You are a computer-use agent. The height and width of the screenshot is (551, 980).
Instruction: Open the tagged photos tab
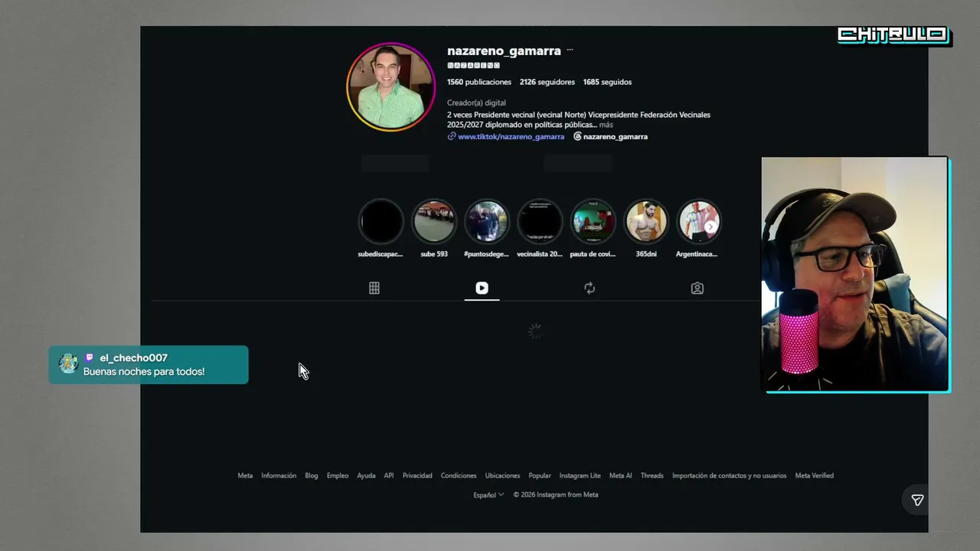[697, 288]
